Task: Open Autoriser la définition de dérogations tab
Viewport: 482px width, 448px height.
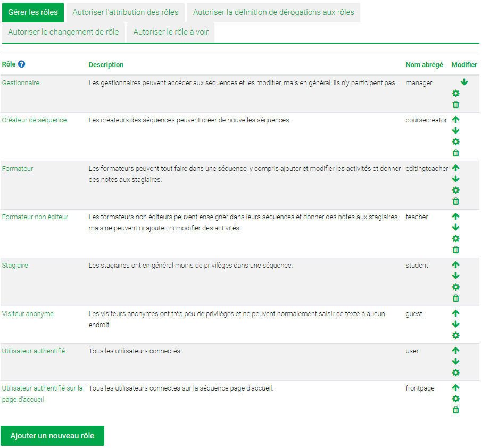Action: [x=273, y=12]
